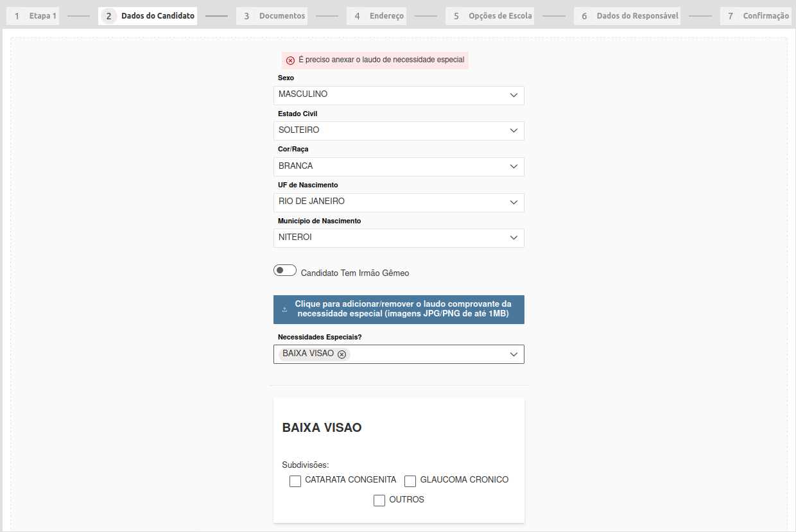Check the CATARATA CONGENITA checkbox
The width and height of the screenshot is (796, 532).
click(295, 481)
